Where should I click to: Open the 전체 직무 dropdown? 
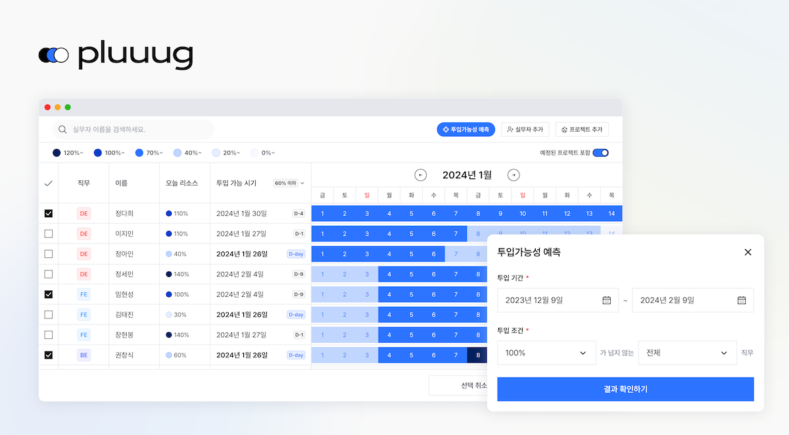tap(687, 353)
